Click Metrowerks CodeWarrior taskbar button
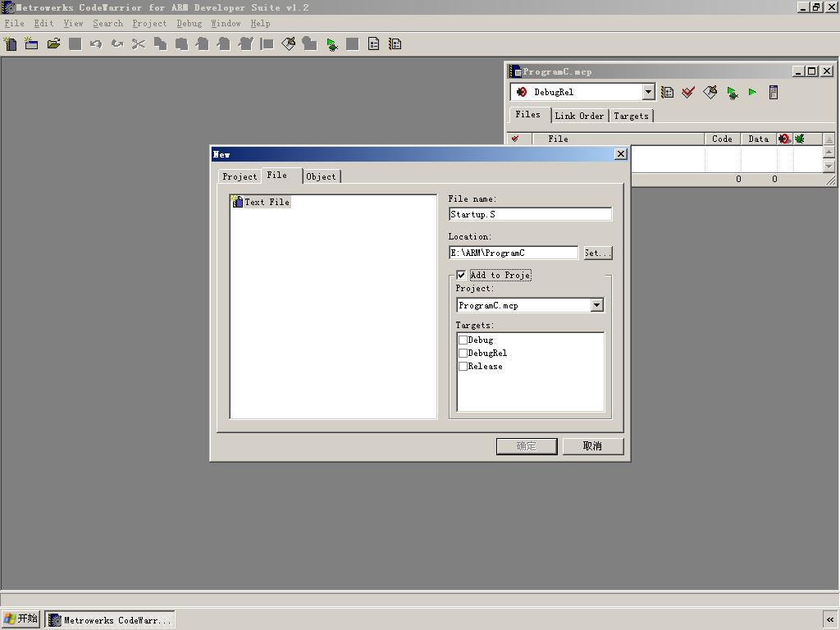840x630 pixels. pyautogui.click(x=110, y=620)
